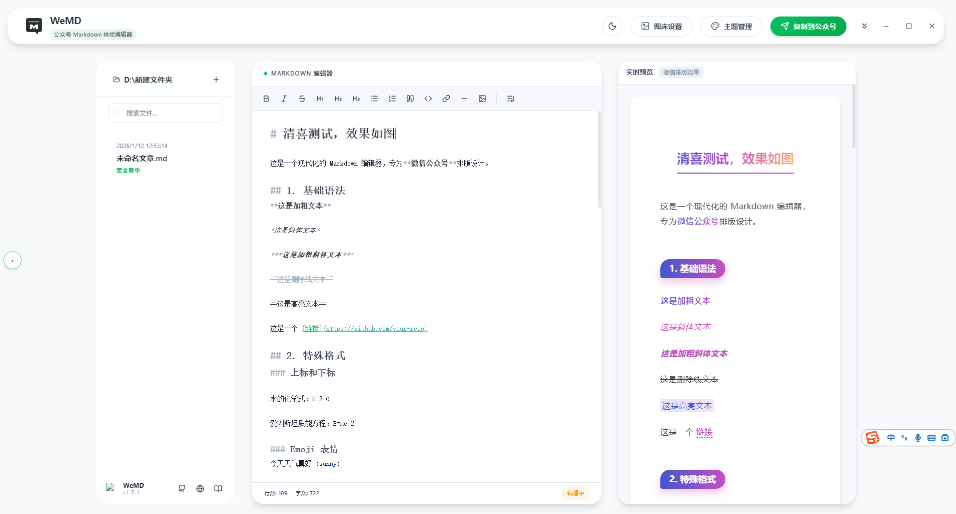956x514 pixels.
Task: Insert an image via the toolbar icon
Action: (x=482, y=98)
